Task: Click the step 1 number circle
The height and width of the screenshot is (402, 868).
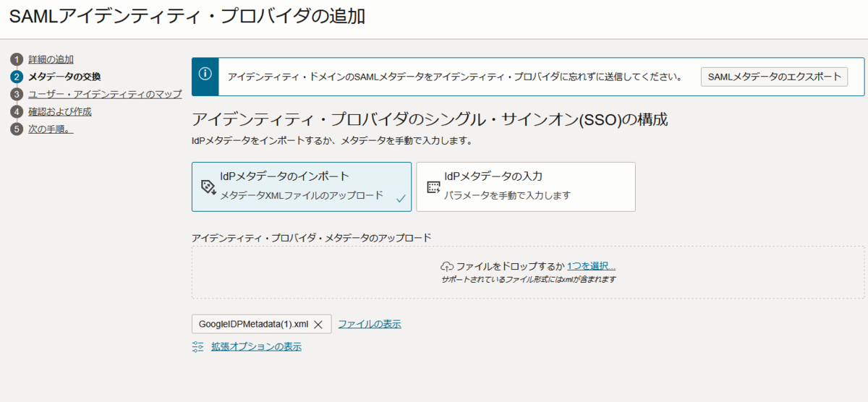Action: point(17,59)
